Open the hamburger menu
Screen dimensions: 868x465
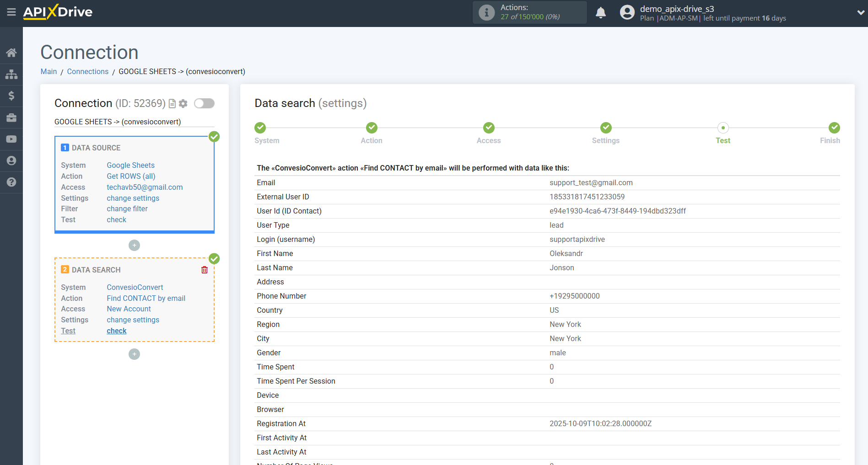11,12
